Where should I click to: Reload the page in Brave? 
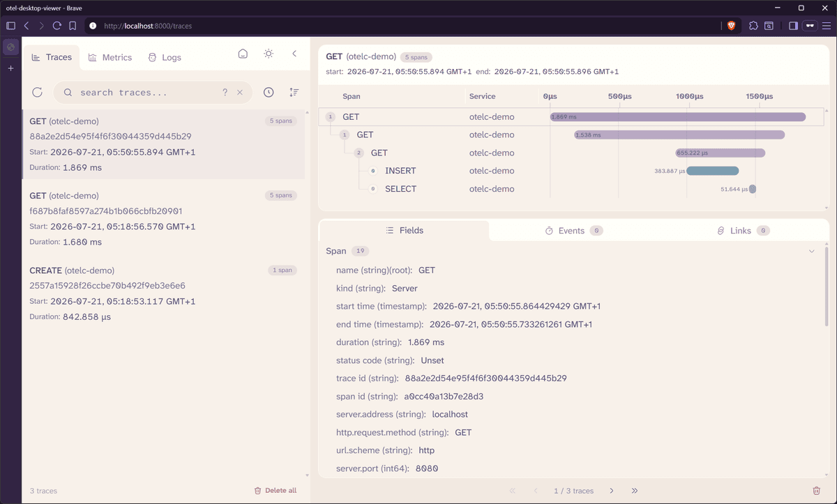pyautogui.click(x=57, y=26)
